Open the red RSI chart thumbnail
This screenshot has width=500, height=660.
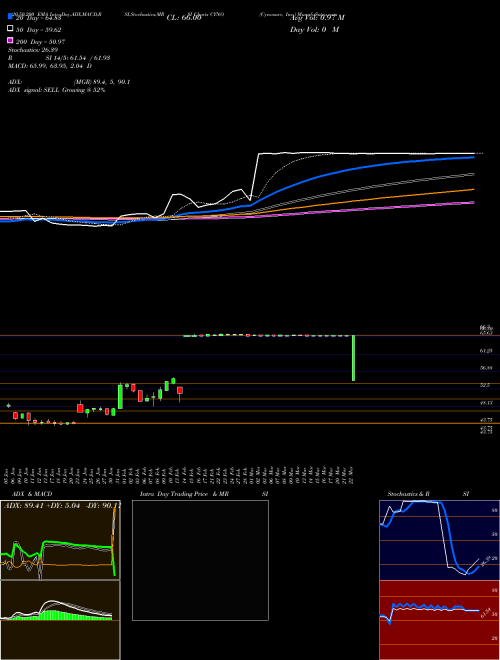[x=439, y=620]
